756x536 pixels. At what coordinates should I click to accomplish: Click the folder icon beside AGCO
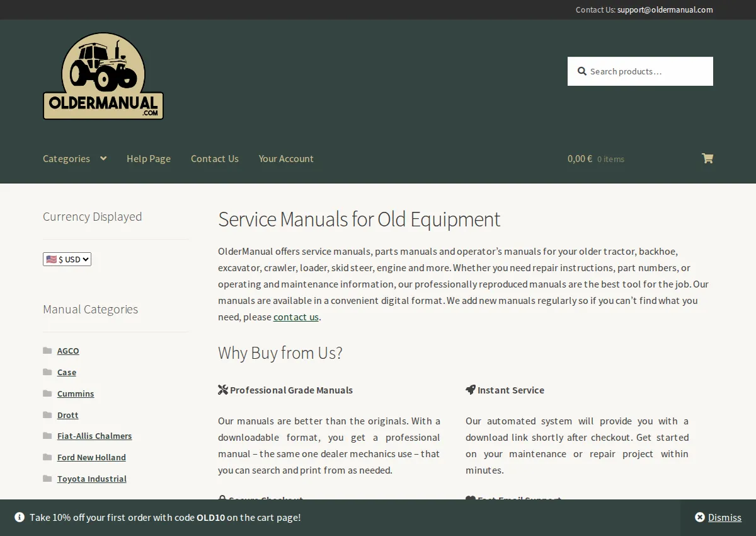pos(47,351)
